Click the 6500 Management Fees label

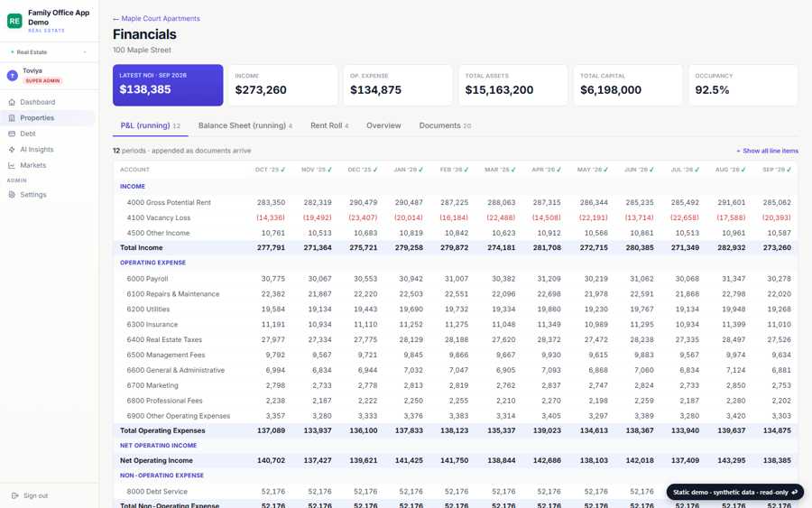click(x=166, y=356)
